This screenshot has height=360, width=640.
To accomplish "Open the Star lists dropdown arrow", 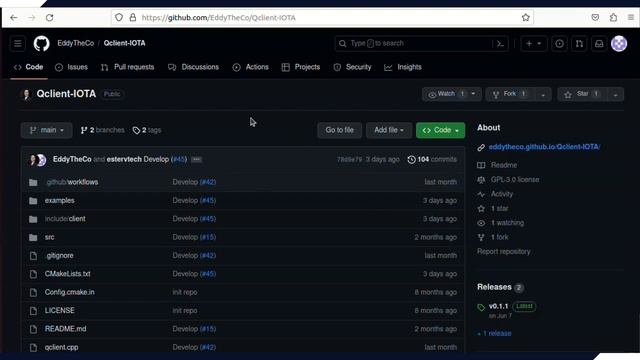I will pyautogui.click(x=615, y=95).
